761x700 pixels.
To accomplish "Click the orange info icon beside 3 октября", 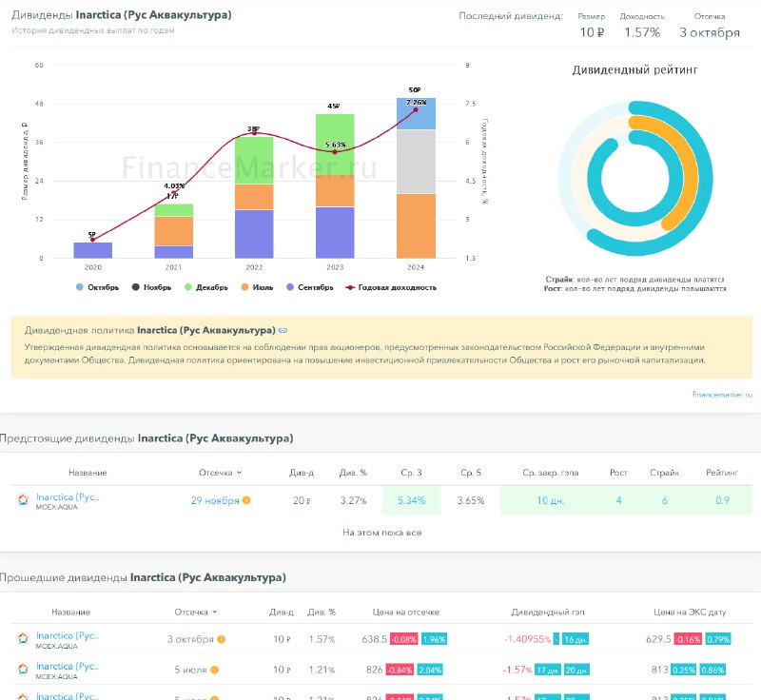I will click(x=222, y=639).
